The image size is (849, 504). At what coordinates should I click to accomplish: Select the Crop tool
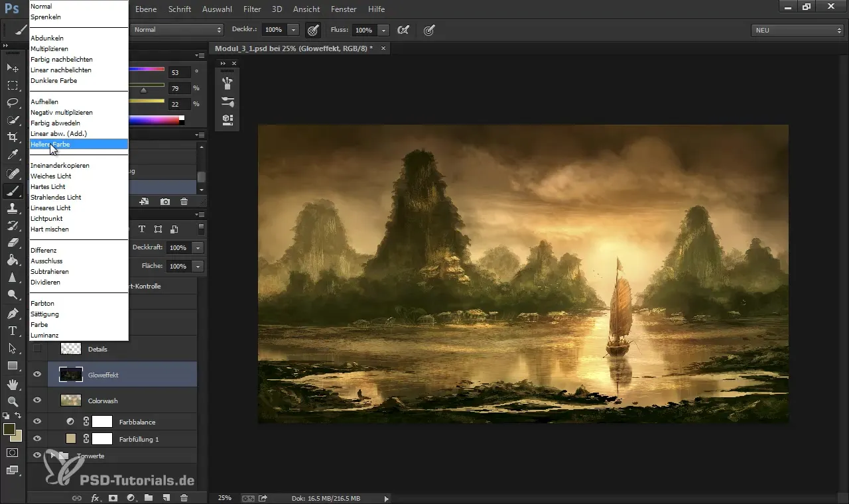[x=13, y=137]
